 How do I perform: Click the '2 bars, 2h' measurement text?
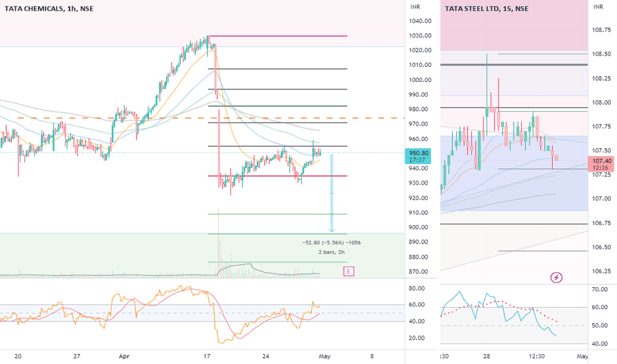pyautogui.click(x=332, y=252)
